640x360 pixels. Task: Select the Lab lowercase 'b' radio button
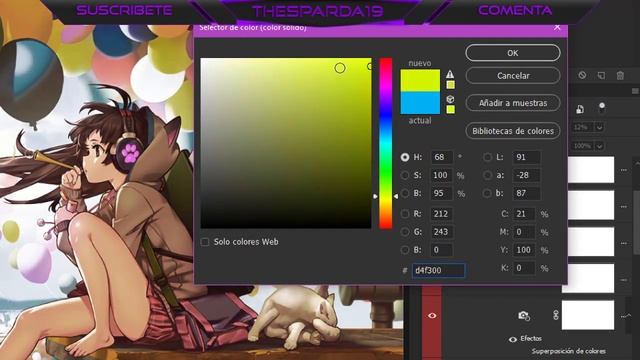(x=487, y=193)
